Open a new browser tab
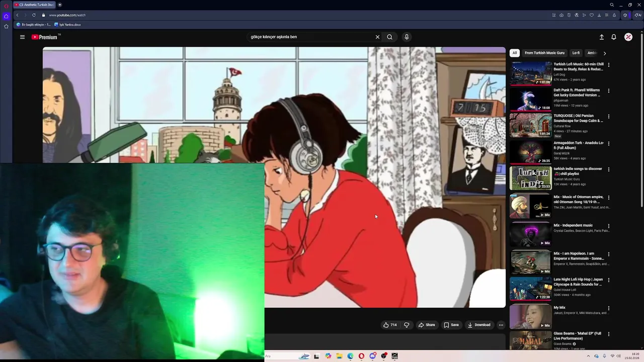This screenshot has width=644, height=362. [60, 5]
